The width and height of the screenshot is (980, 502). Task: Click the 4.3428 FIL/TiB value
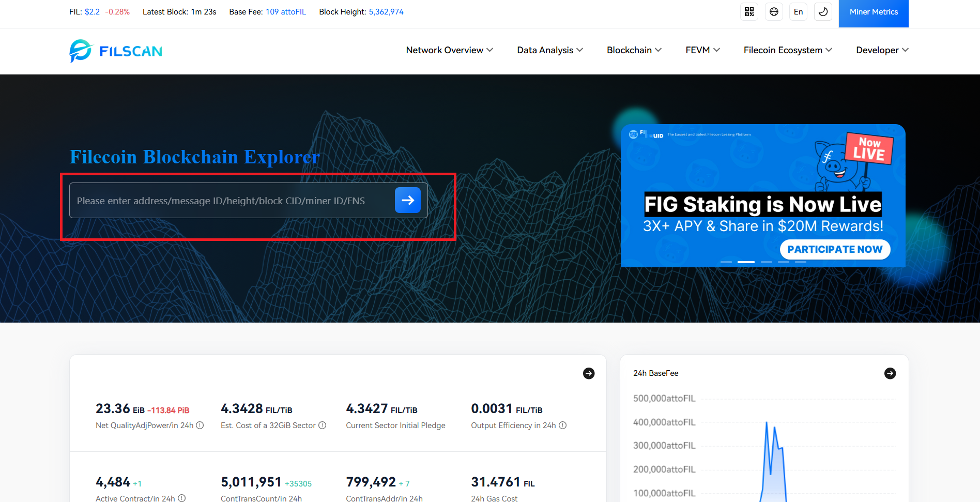point(256,409)
